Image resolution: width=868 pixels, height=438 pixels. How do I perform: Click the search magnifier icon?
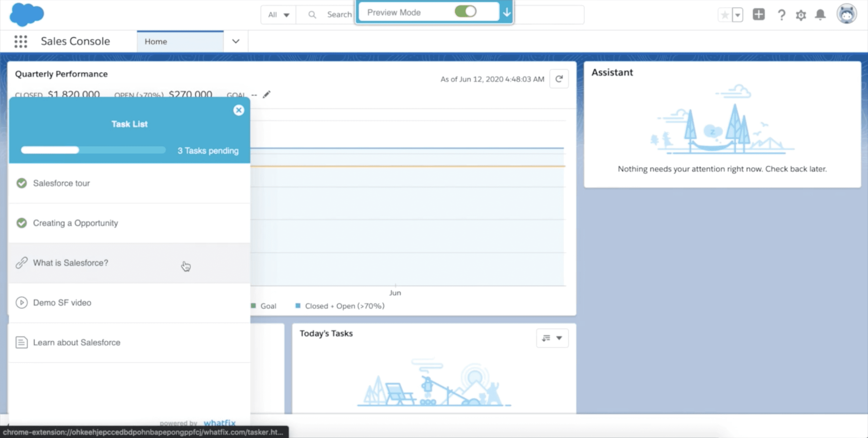pos(312,15)
